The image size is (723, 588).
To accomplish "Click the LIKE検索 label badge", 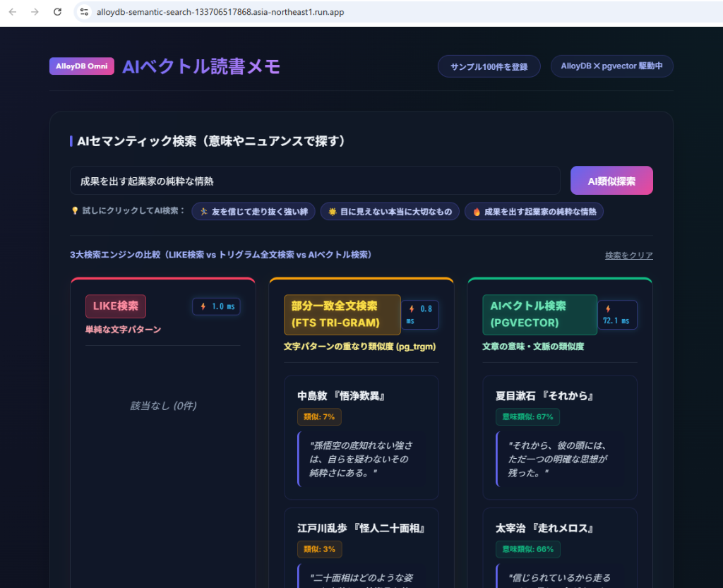I will pos(116,306).
